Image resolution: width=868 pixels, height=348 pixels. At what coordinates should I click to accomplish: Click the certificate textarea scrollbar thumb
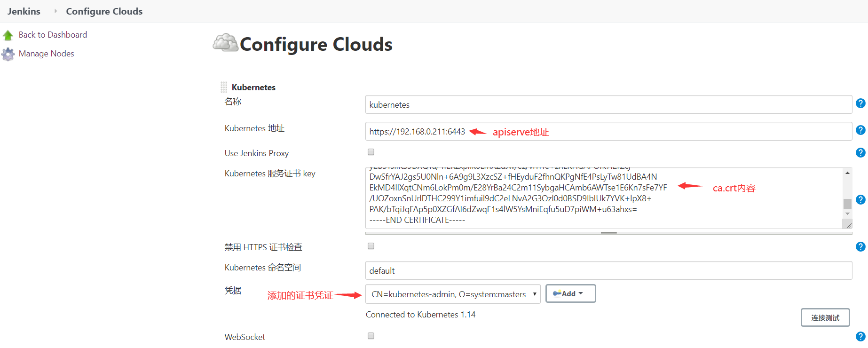[x=847, y=204]
